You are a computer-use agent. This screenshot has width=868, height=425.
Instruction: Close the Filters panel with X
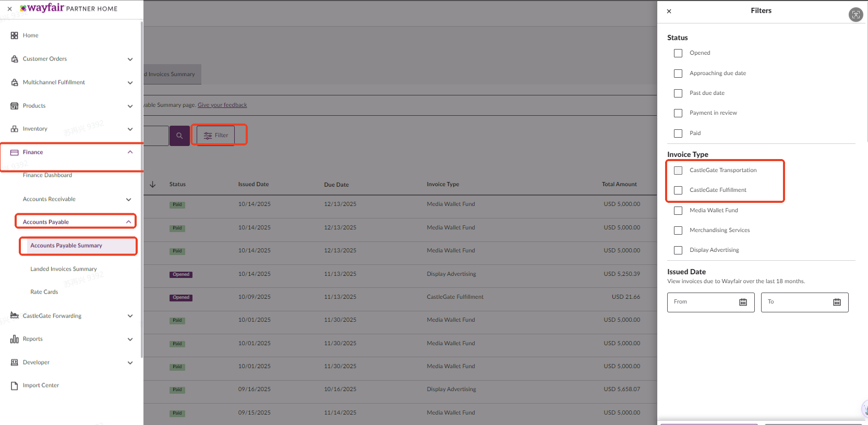[x=669, y=11]
